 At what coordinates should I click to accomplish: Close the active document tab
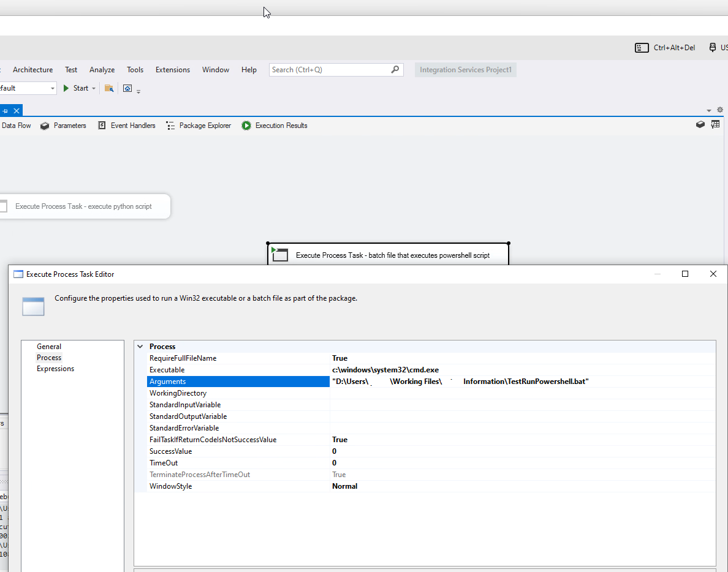(x=17, y=110)
